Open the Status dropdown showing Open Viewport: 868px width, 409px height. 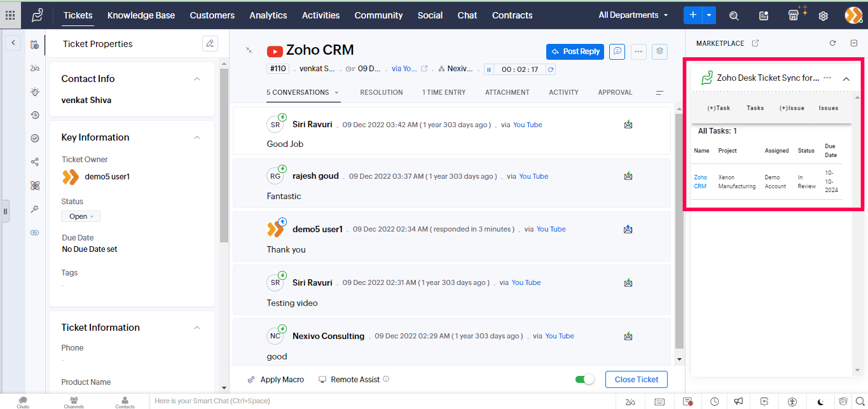(x=81, y=216)
